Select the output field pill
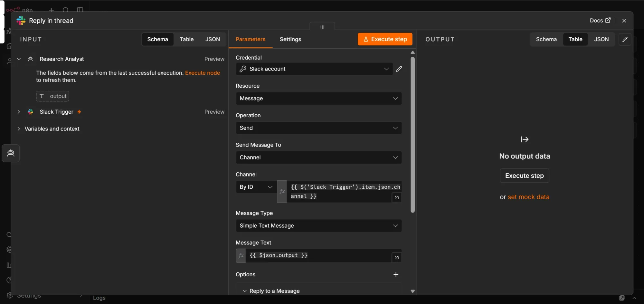 tap(52, 96)
